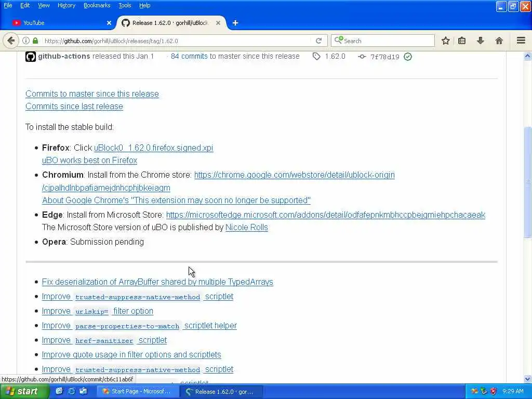
Task: Download uBlock0_1.62.0.firefox.signed.xpi
Action: [x=153, y=148]
